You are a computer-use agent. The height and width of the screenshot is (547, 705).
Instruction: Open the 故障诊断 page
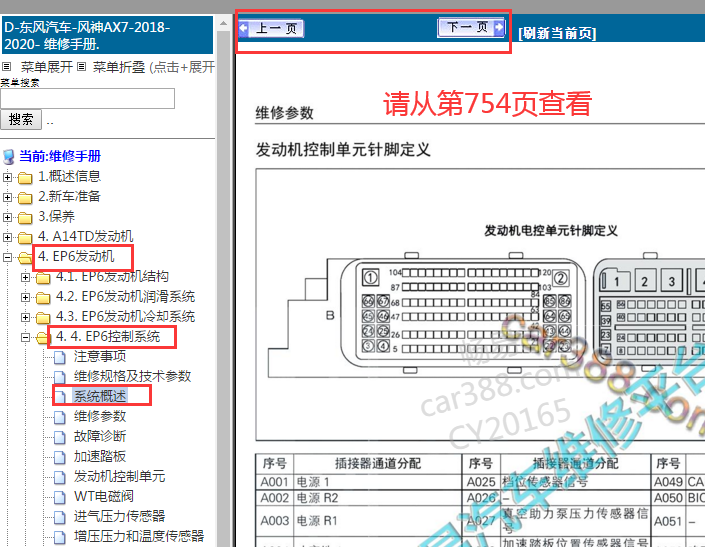pos(100,436)
